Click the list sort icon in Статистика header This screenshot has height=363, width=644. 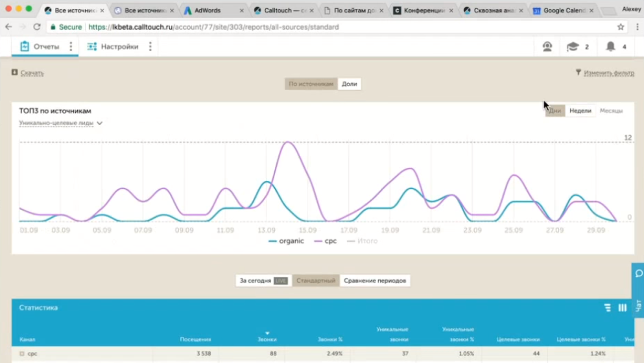tap(607, 308)
